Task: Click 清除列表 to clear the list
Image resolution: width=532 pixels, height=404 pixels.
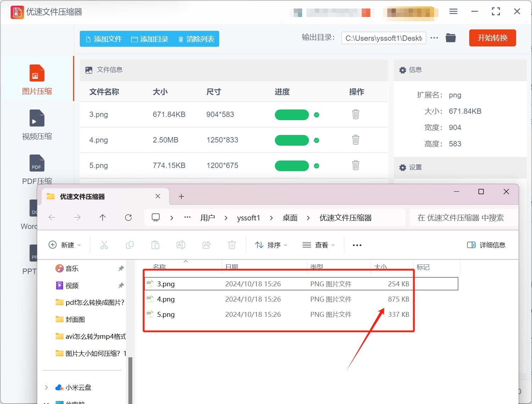Action: point(196,39)
